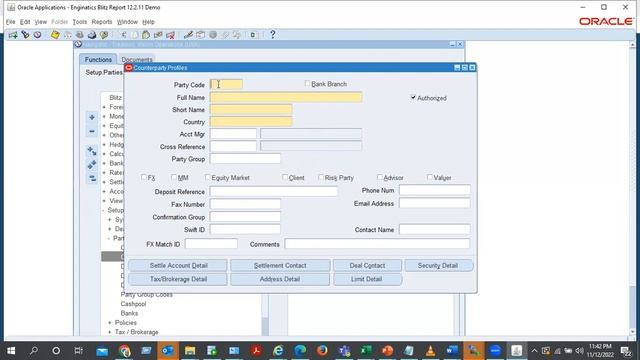Tick the Client checkbox
640x360 pixels.
(285, 177)
